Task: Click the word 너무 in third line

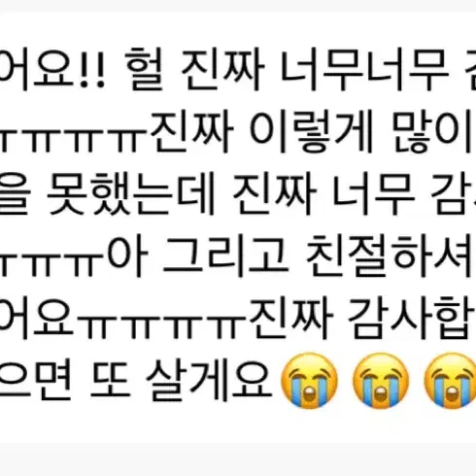Action: click(374, 193)
